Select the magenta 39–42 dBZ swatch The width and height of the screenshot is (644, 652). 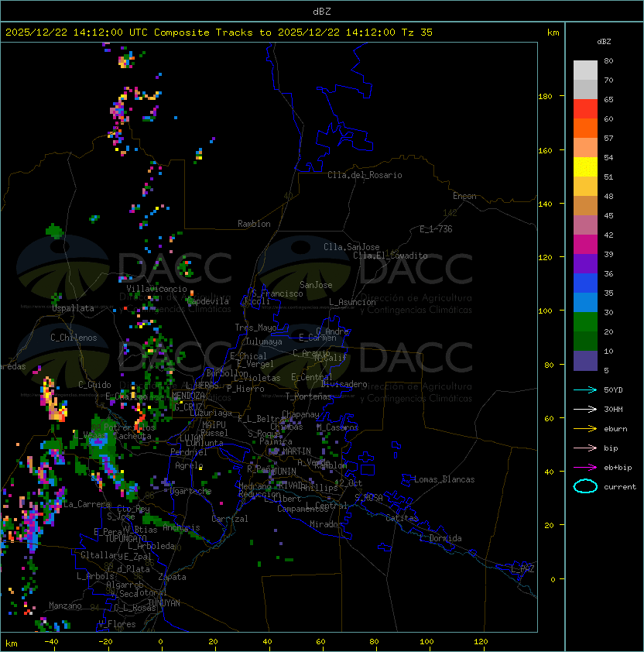[585, 245]
